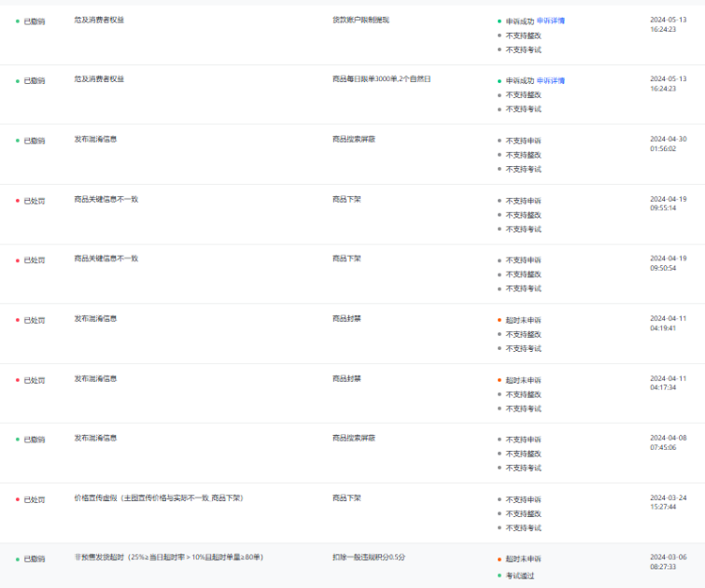Select the 2024-04-11 04:19:41 timestamp
Image resolution: width=705 pixels, height=588 pixels.
[x=668, y=322]
